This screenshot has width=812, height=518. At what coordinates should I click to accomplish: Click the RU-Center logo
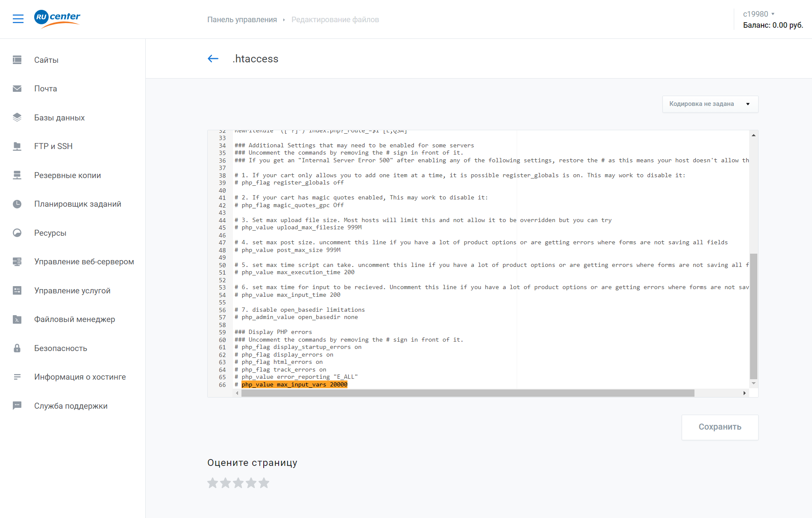(57, 18)
